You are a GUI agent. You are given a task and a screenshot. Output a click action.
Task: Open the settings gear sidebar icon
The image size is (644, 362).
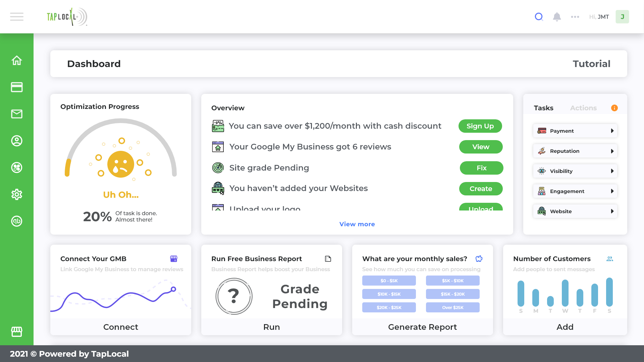click(17, 194)
